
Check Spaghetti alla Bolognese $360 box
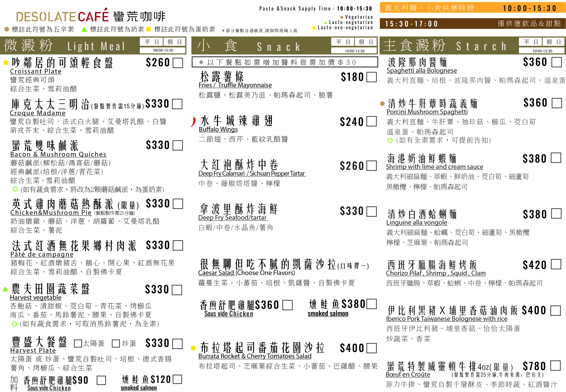(x=556, y=62)
